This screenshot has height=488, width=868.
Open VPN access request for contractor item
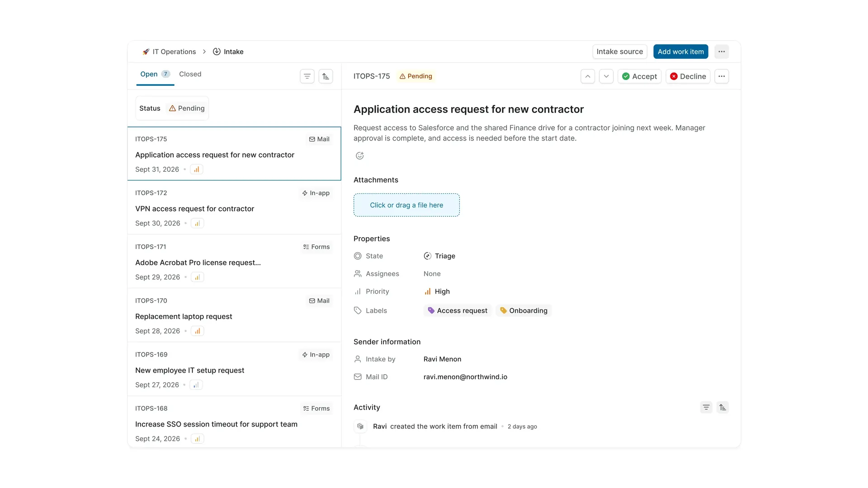coord(234,208)
